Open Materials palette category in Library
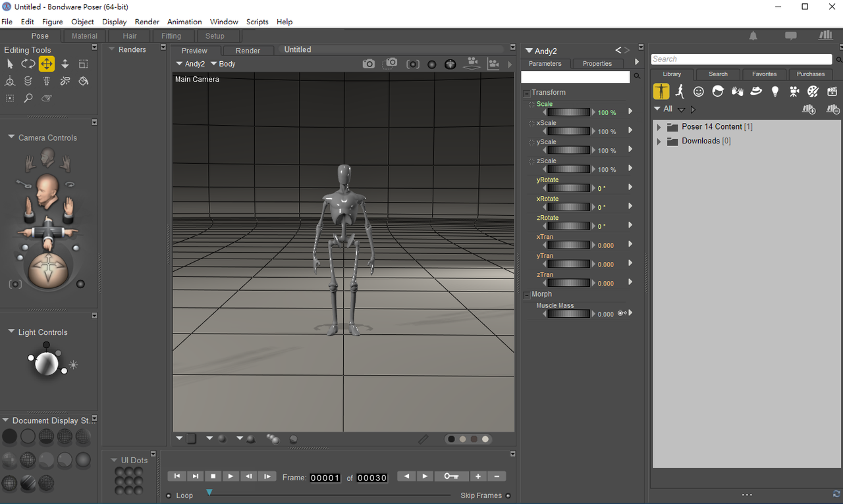This screenshot has width=843, height=504. coord(813,91)
